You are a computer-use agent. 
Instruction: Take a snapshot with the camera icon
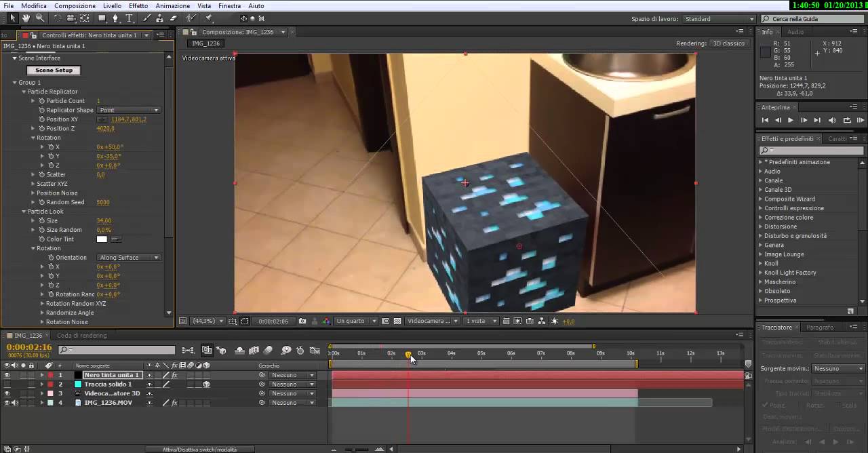[x=302, y=321]
